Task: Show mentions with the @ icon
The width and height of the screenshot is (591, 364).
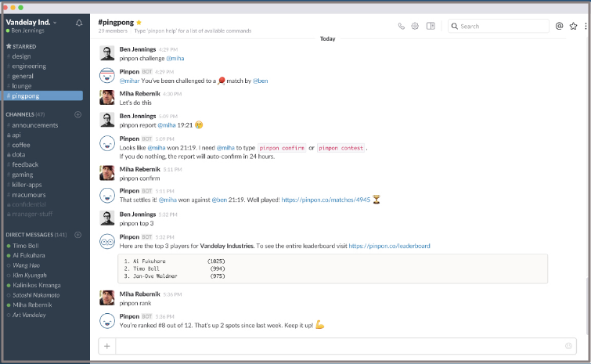Action: [560, 26]
